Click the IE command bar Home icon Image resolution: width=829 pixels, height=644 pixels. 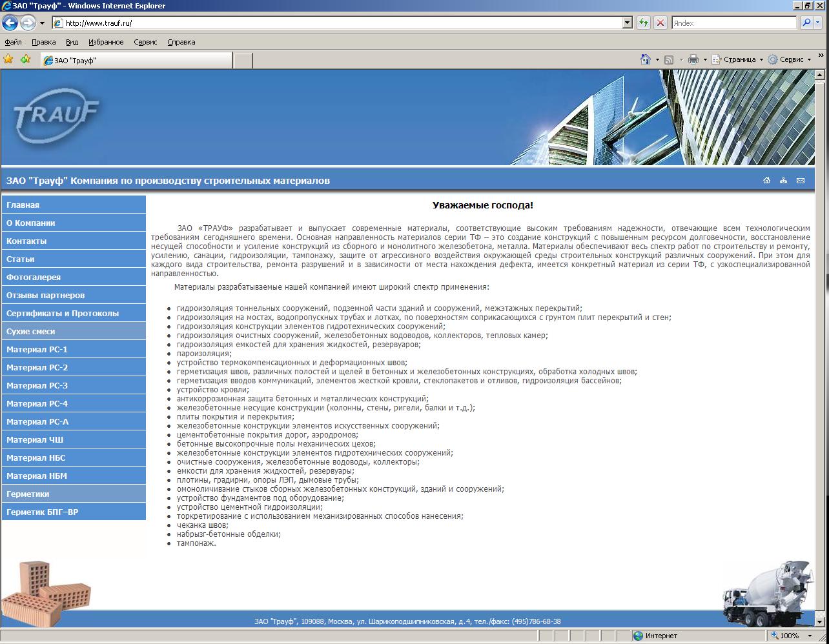pyautogui.click(x=645, y=59)
